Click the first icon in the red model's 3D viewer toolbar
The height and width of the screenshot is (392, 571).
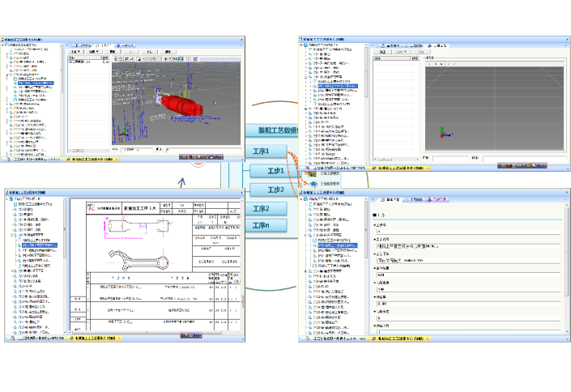[116, 58]
